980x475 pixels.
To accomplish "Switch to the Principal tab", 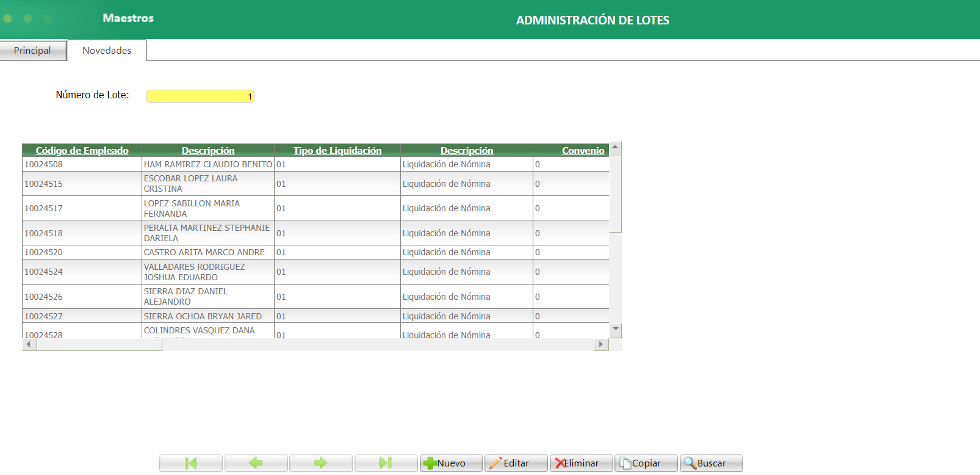I will coord(32,51).
